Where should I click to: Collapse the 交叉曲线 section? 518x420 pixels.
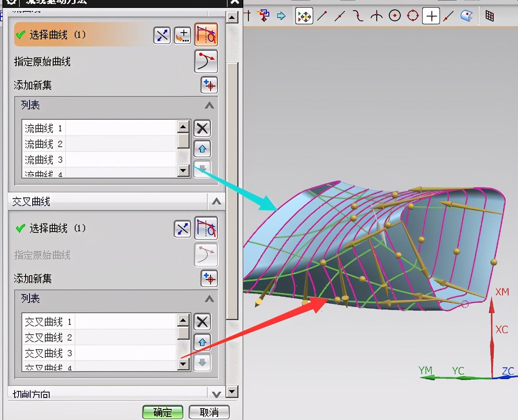[x=216, y=202]
